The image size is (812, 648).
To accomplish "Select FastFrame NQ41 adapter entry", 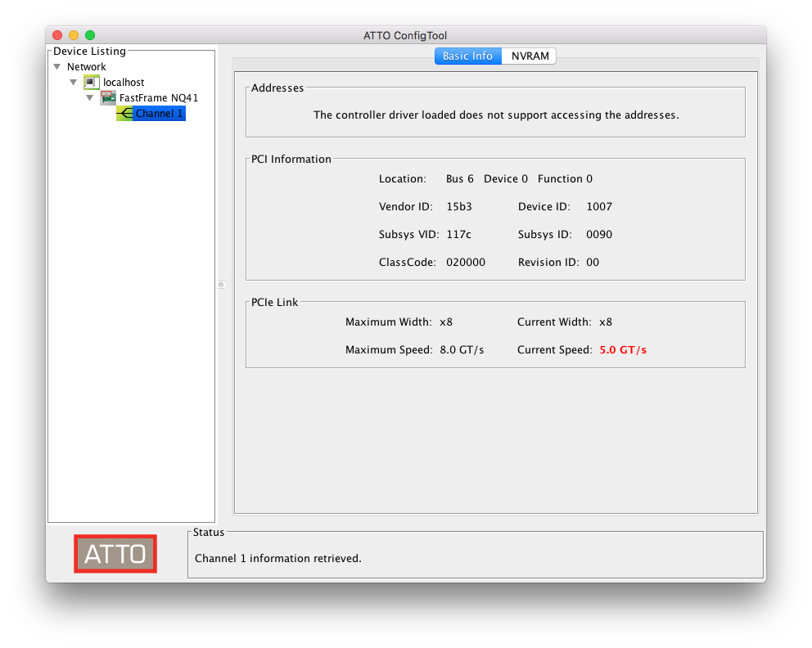I will click(159, 98).
